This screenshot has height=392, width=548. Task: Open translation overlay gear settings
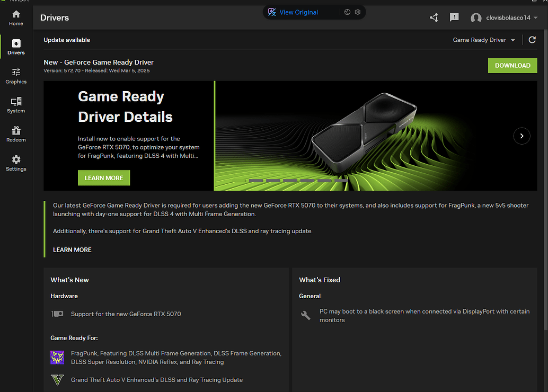tap(358, 12)
